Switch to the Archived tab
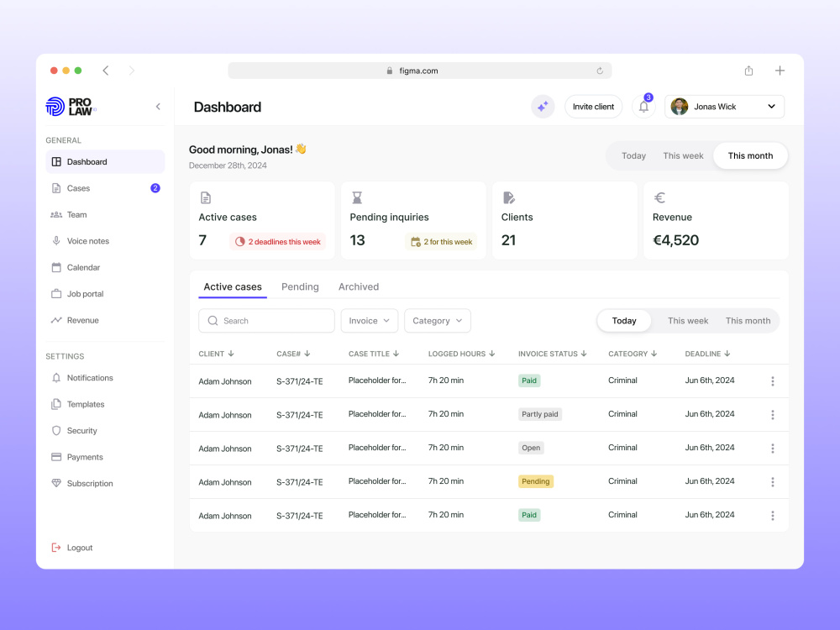 point(359,286)
